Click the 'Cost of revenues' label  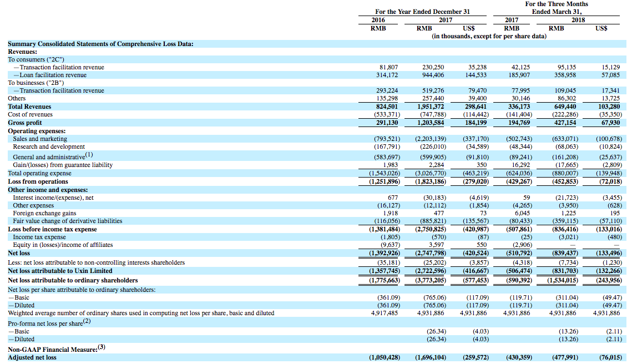click(x=30, y=114)
